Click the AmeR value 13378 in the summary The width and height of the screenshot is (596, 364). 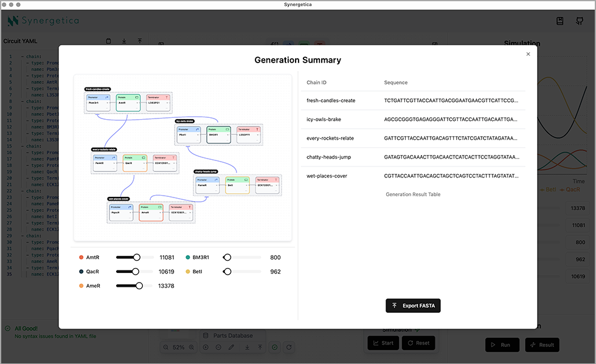(x=166, y=286)
